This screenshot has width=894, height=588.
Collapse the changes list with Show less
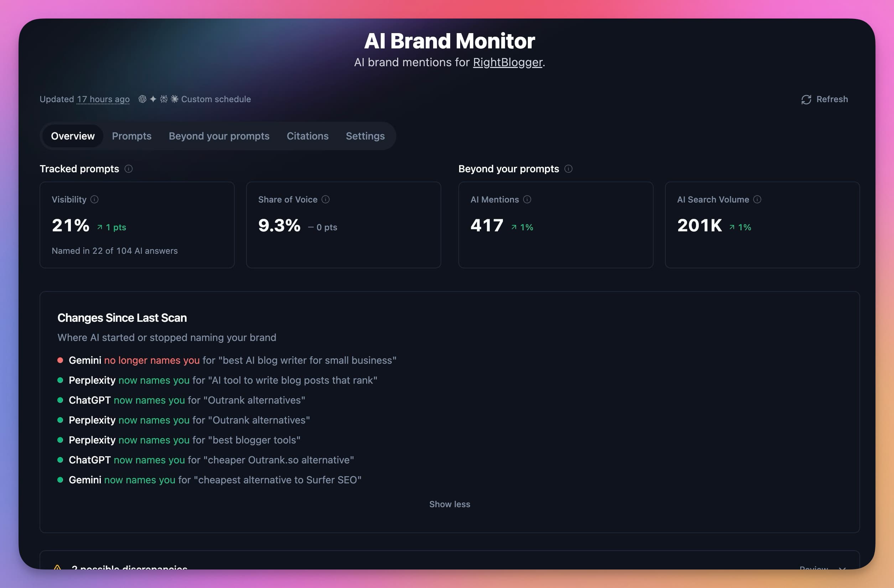449,504
